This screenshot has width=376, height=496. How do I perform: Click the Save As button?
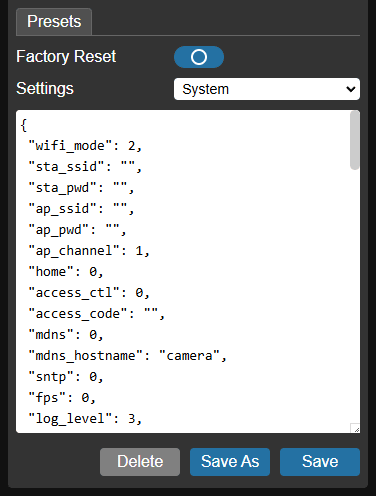click(x=230, y=462)
